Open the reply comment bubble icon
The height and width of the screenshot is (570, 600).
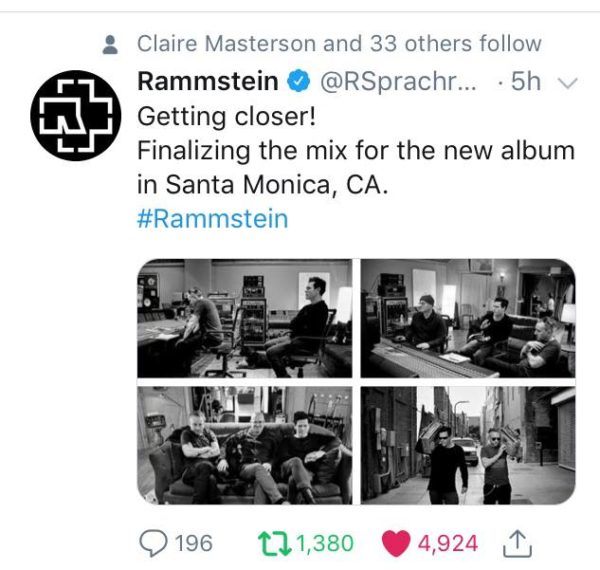(x=153, y=543)
